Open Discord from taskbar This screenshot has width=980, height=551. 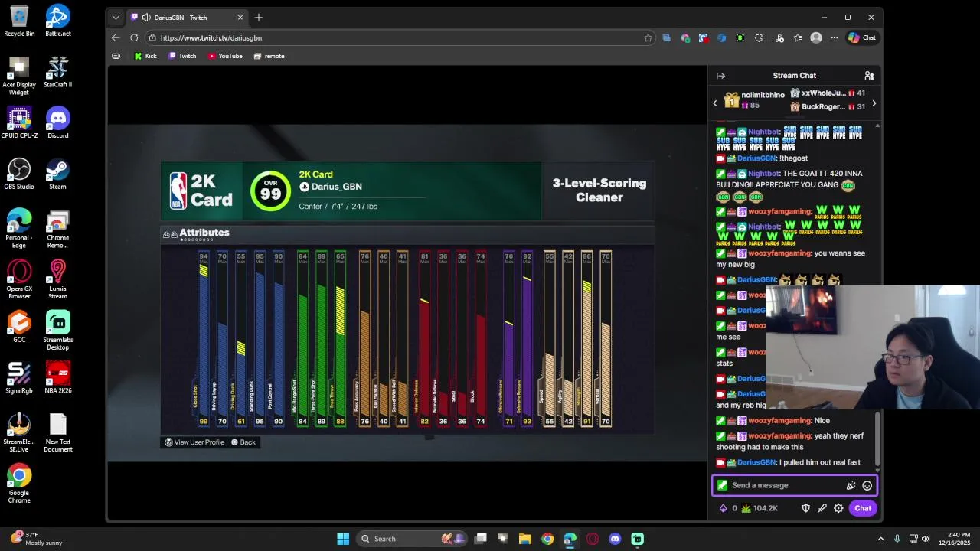615,539
